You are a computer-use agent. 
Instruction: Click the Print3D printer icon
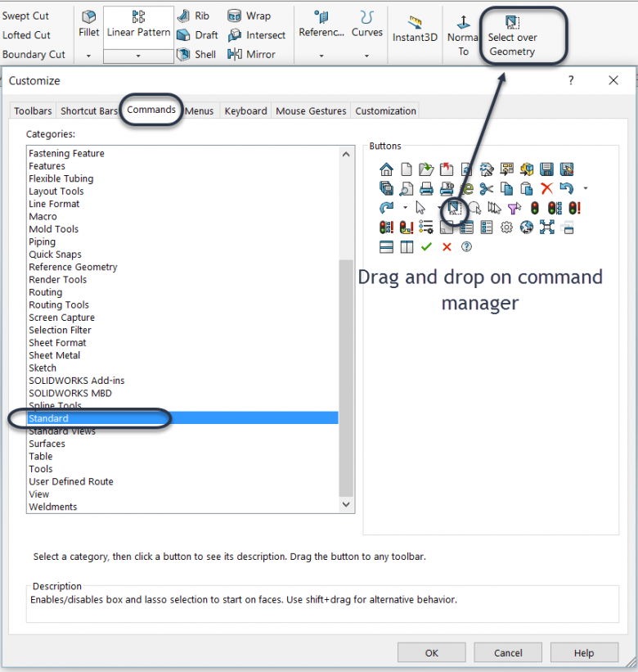pyautogui.click(x=447, y=188)
